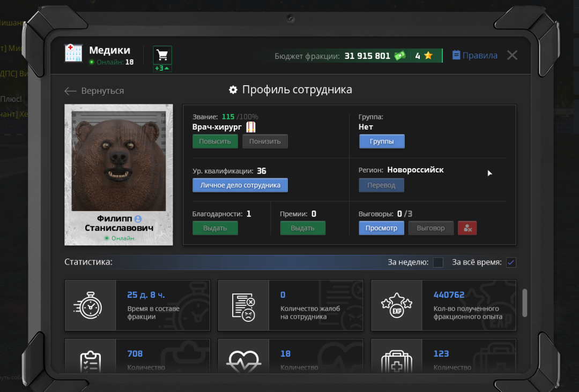Click the complaints document icon
The height and width of the screenshot is (392, 579).
(x=243, y=307)
